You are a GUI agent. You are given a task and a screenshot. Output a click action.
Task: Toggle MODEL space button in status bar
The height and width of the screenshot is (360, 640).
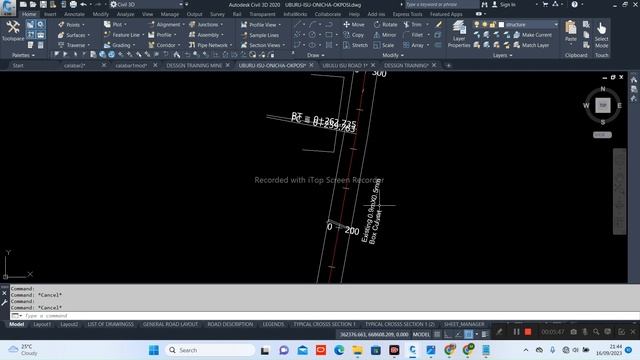421,334
